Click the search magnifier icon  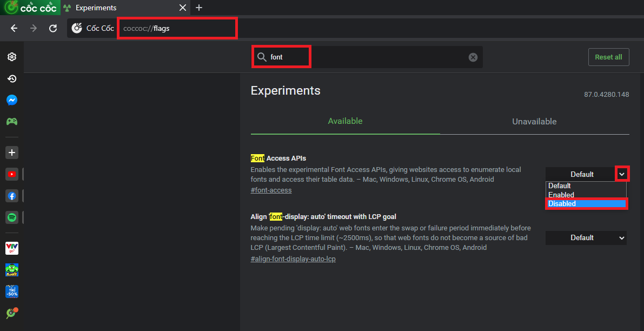click(262, 57)
